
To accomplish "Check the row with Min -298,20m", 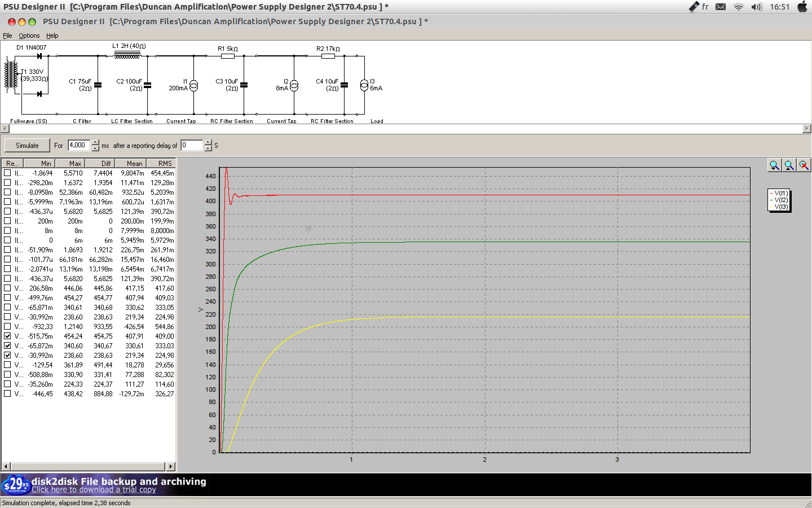I will coord(7,182).
